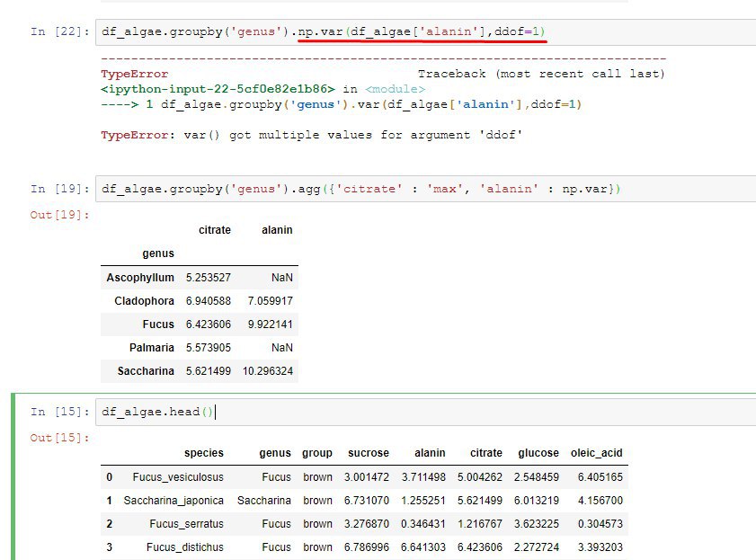Click the NaN cell in Palmaria row
The height and width of the screenshot is (560, 756).
(x=282, y=348)
